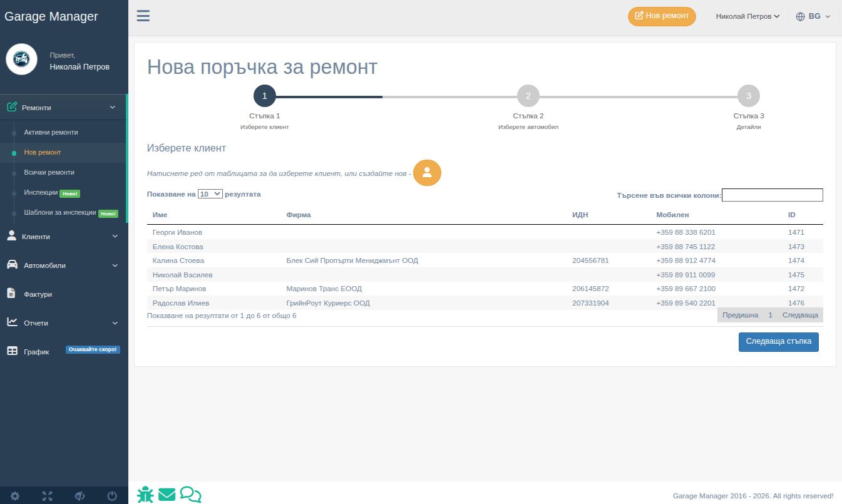Screen dimensions: 842x504
Task: Expand the Автомобили sidebar menu
Action: (63, 265)
